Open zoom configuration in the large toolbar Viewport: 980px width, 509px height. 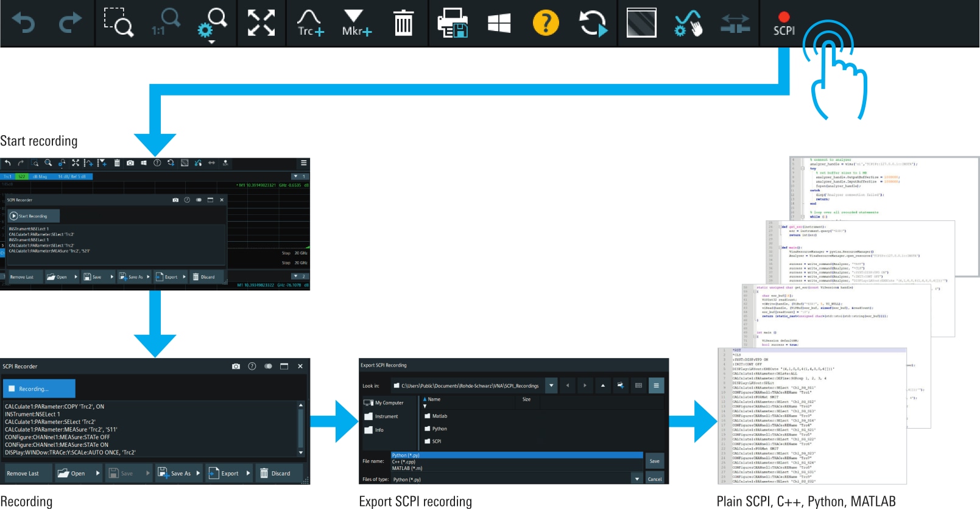click(x=213, y=24)
